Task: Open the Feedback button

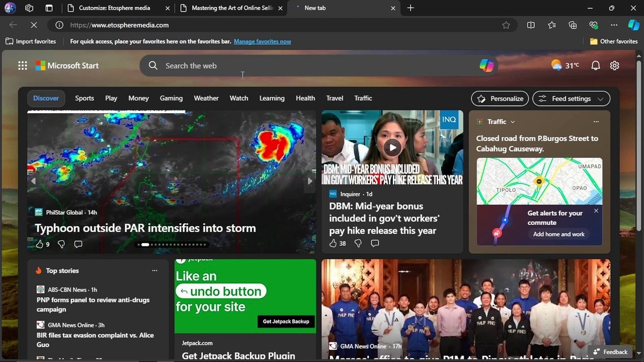Action: (x=610, y=352)
